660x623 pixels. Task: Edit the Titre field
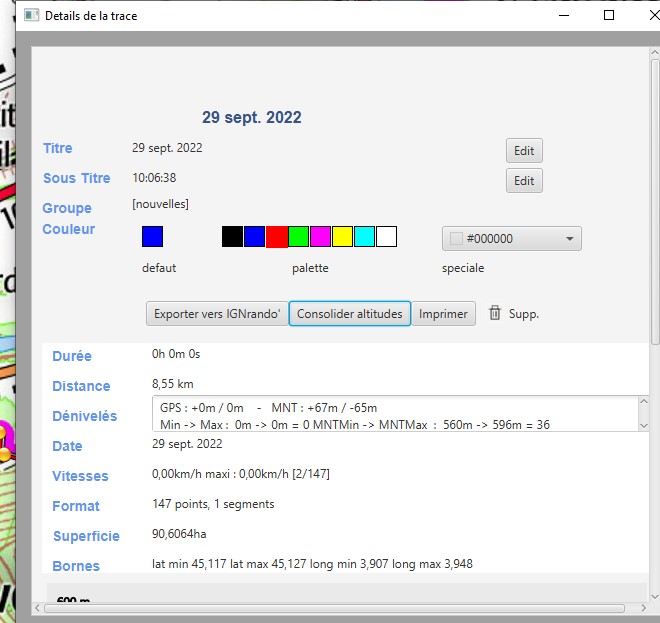click(524, 151)
